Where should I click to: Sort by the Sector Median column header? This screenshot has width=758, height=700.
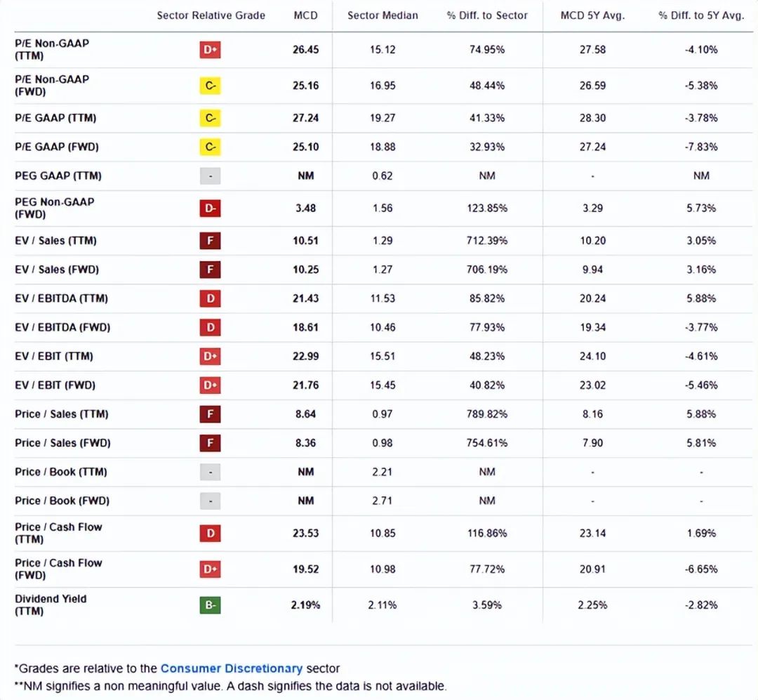383,15
